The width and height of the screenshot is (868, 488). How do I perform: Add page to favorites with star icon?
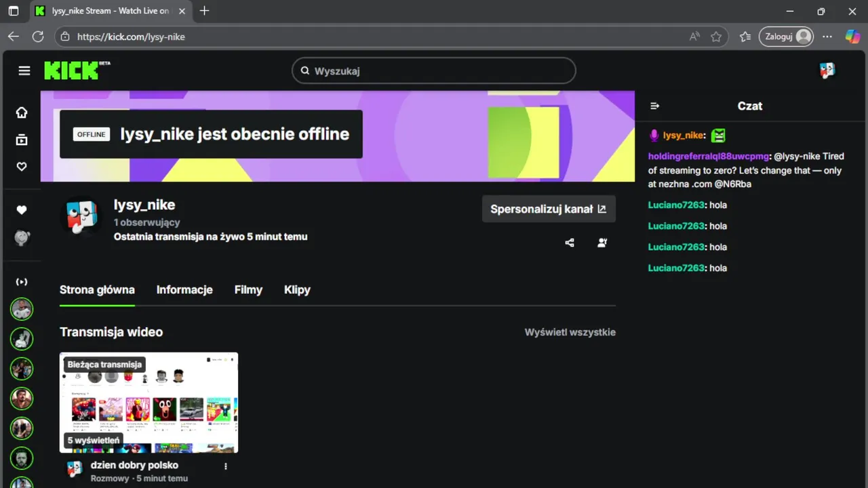(x=716, y=37)
